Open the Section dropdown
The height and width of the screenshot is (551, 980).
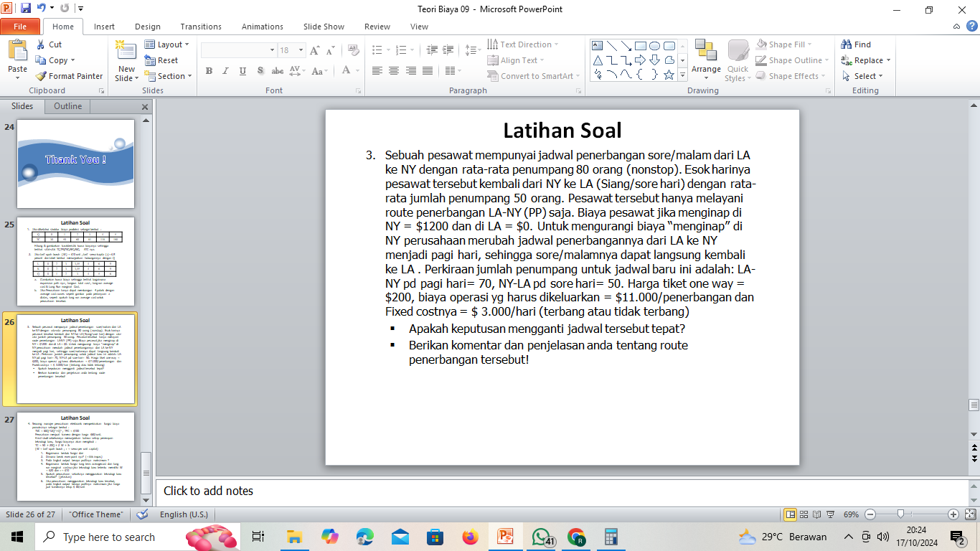coord(169,76)
